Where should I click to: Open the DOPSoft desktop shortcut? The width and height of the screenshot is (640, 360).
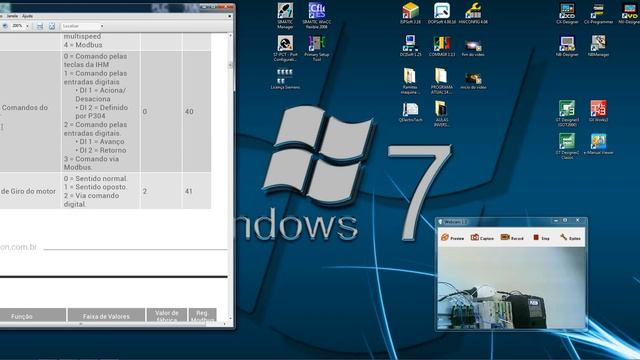click(x=442, y=13)
